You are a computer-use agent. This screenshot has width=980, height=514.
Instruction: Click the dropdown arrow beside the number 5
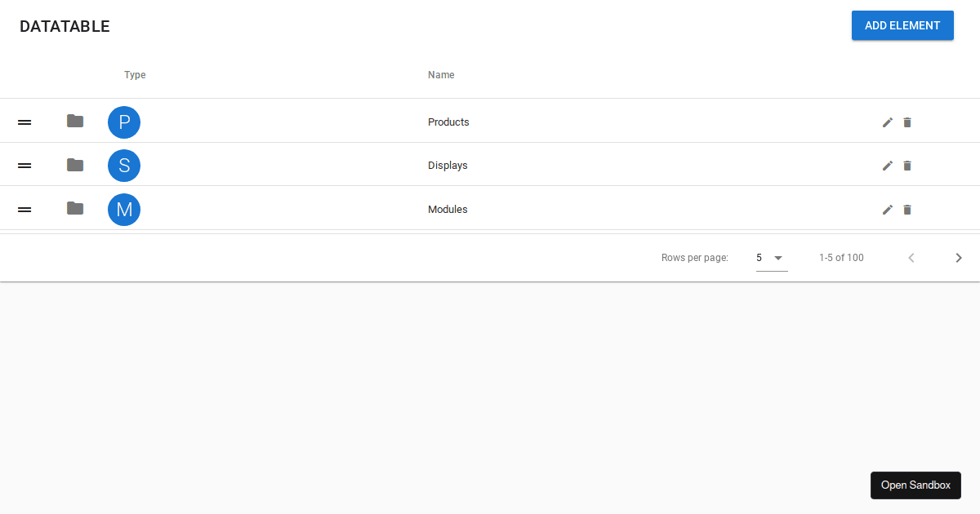[778, 257]
